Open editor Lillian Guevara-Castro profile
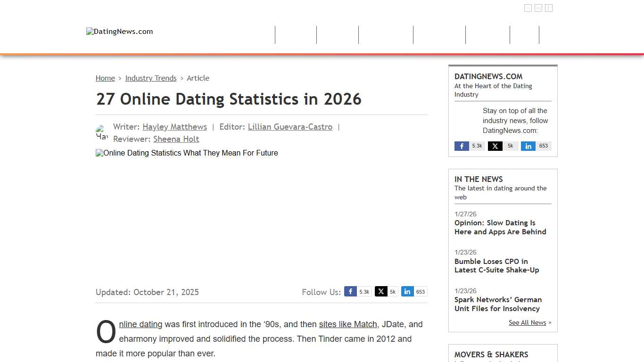The image size is (644, 362). 290,127
